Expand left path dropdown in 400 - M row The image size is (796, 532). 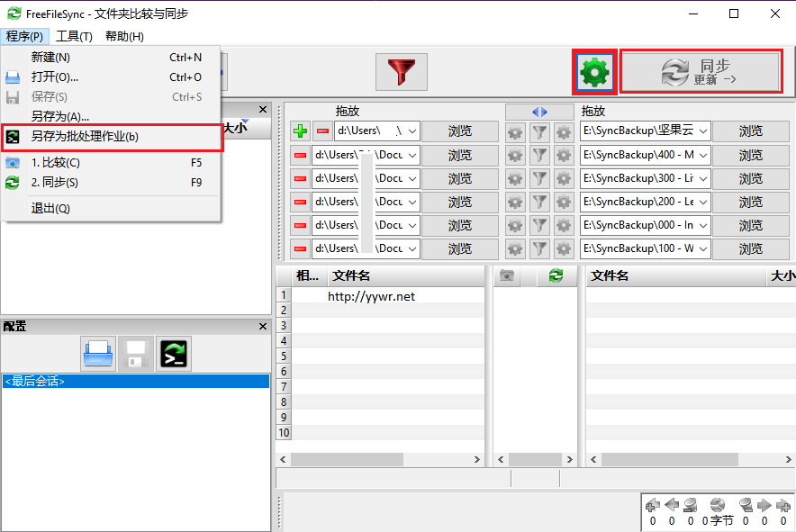pyautogui.click(x=412, y=155)
